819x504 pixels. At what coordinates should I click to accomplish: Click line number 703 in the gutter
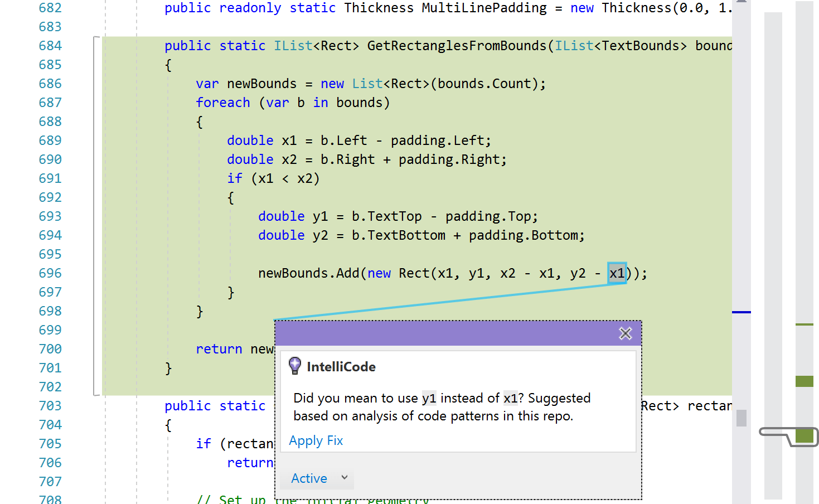50,406
